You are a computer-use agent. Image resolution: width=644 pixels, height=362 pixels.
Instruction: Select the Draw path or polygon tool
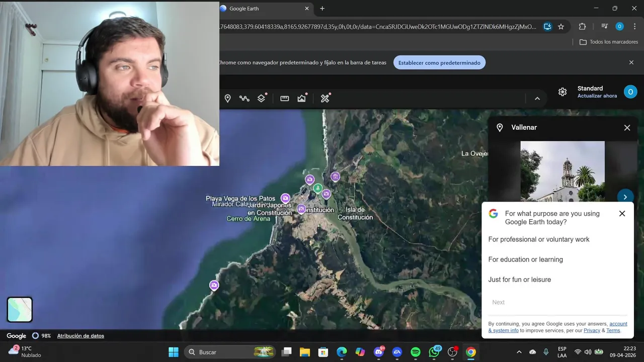[x=245, y=99]
